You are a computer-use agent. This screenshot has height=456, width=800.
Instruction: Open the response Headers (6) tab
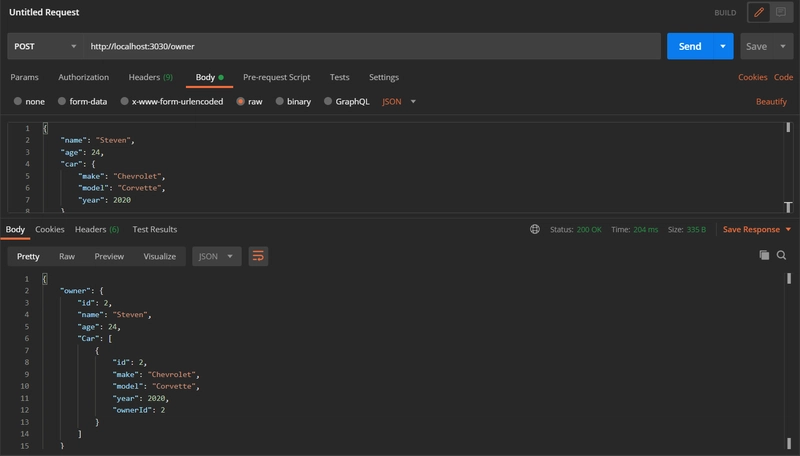tap(97, 230)
